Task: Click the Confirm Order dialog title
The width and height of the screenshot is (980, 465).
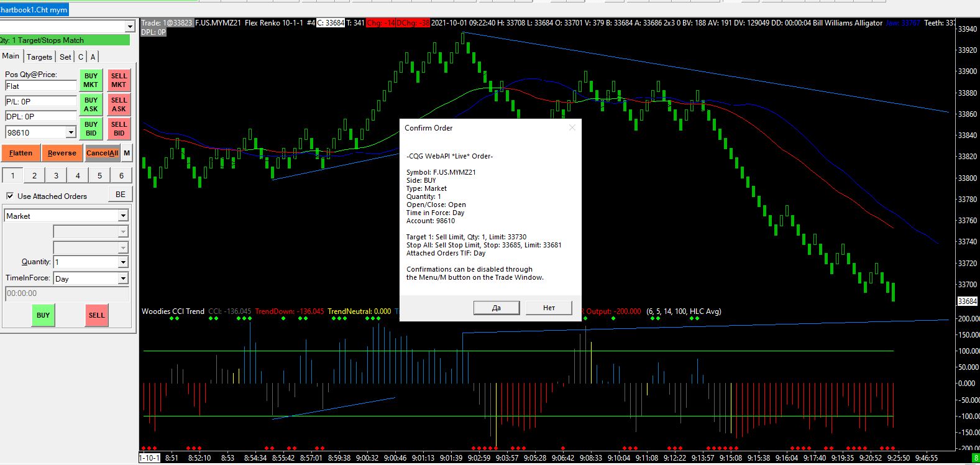Action: pyautogui.click(x=429, y=128)
